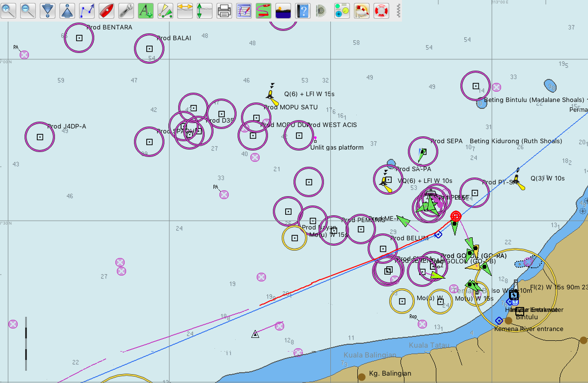
Task: Toggle chart text display A+ icon
Action: 145,10
